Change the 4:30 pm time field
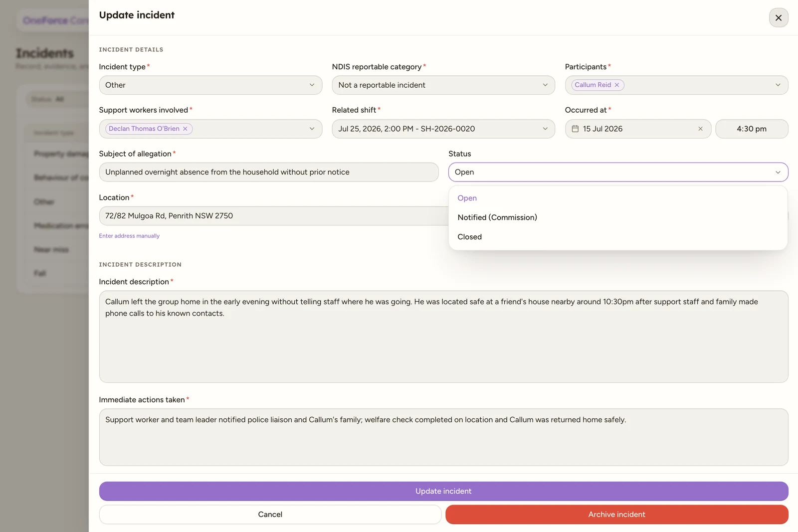798x532 pixels. tap(752, 129)
